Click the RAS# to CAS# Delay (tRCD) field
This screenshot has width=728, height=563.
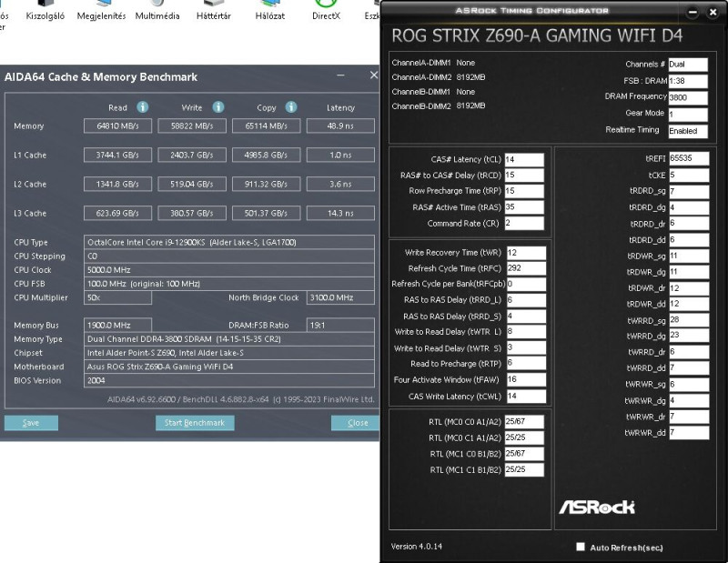coord(524,175)
